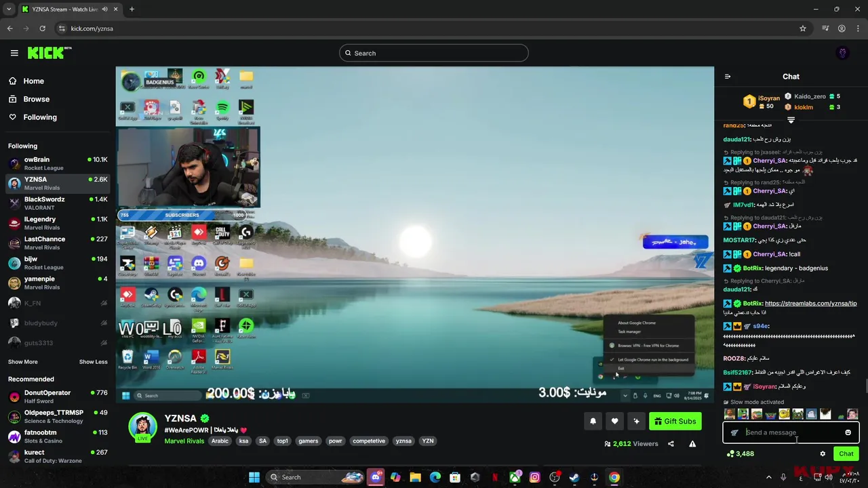Click the powr tag
The width and height of the screenshot is (868, 488).
tap(335, 441)
